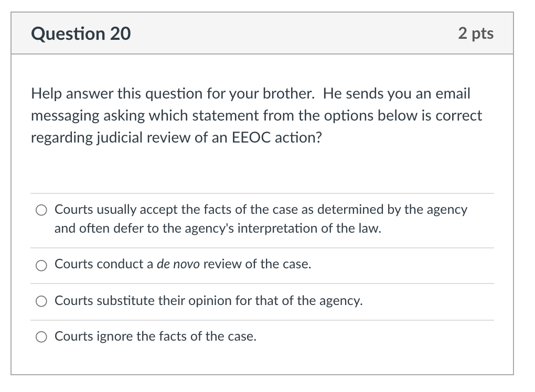Screen dimensions: 535x392
Task: Click the question prompt paragraph
Action: [x=256, y=115]
